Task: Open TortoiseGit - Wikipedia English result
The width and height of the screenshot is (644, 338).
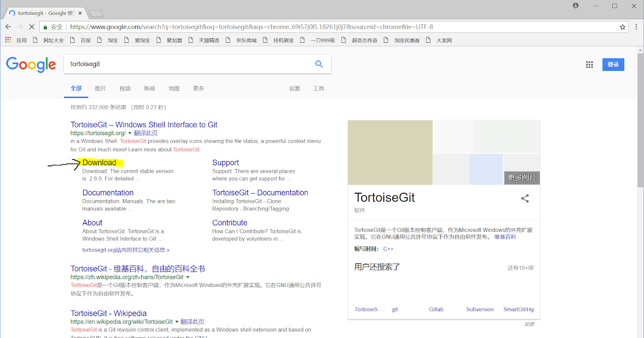Action: click(108, 313)
